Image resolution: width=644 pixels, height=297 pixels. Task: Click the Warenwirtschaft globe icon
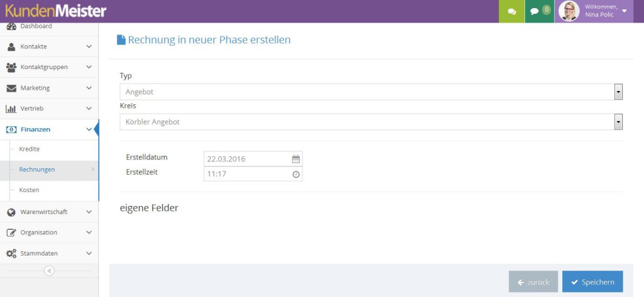tap(11, 212)
